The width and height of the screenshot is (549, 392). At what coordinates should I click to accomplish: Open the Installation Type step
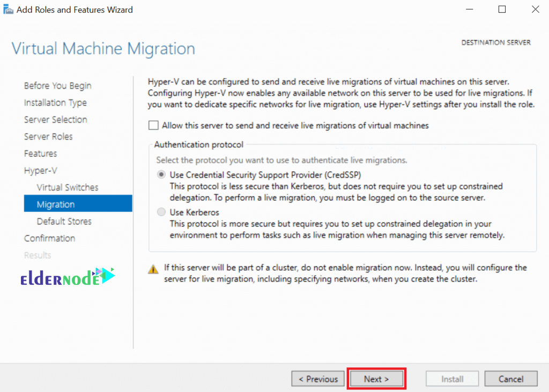click(55, 103)
